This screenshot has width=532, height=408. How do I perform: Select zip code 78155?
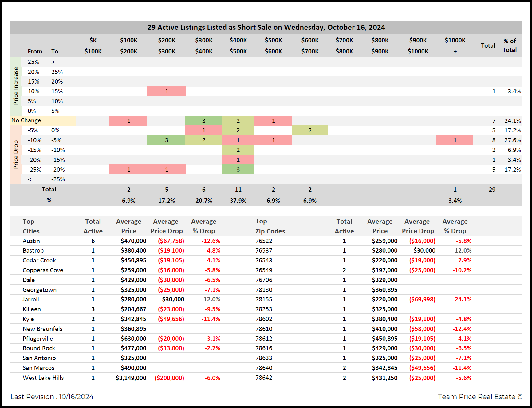tap(264, 299)
